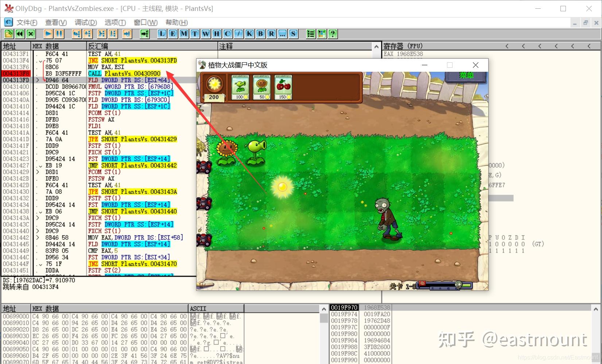
Task: Run the program using the play toolbar icon
Action: point(48,34)
